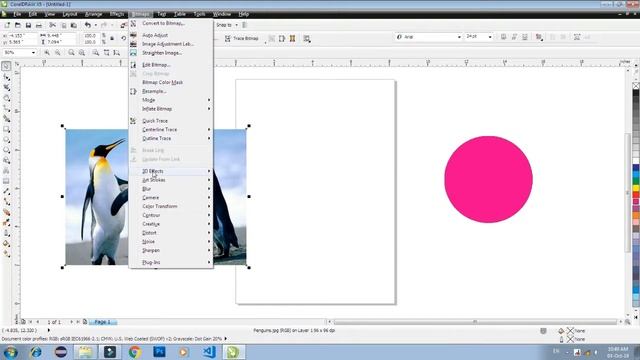Expand the Color Transform submenu
The height and width of the screenshot is (360, 640).
point(171,207)
